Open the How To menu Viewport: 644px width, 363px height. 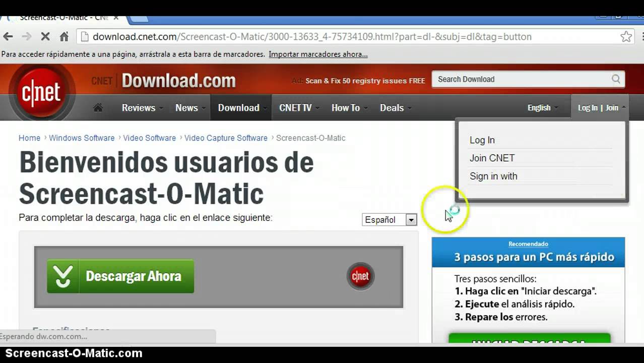[x=349, y=107]
